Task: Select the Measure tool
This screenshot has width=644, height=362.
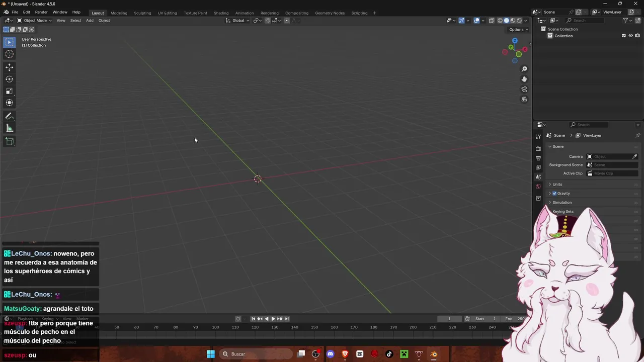Action: coord(9,128)
